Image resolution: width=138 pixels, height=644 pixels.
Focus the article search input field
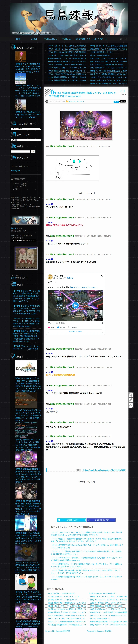click(21, 151)
